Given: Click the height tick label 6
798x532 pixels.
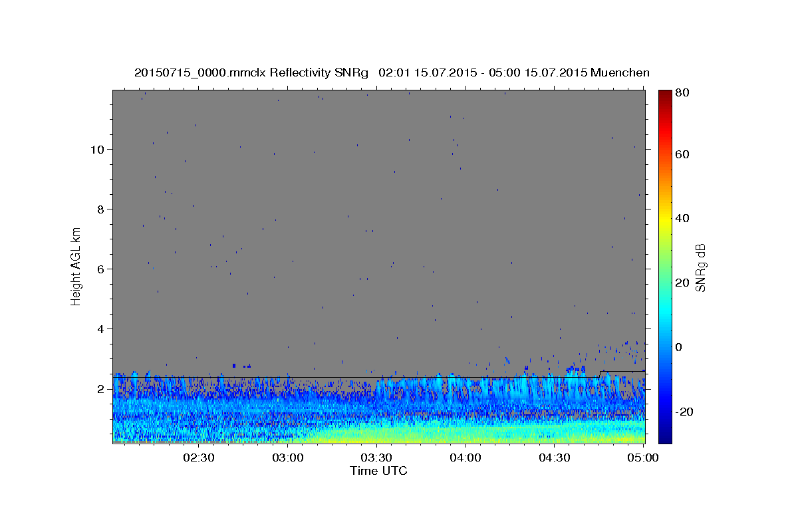Looking at the screenshot, I should (100, 269).
